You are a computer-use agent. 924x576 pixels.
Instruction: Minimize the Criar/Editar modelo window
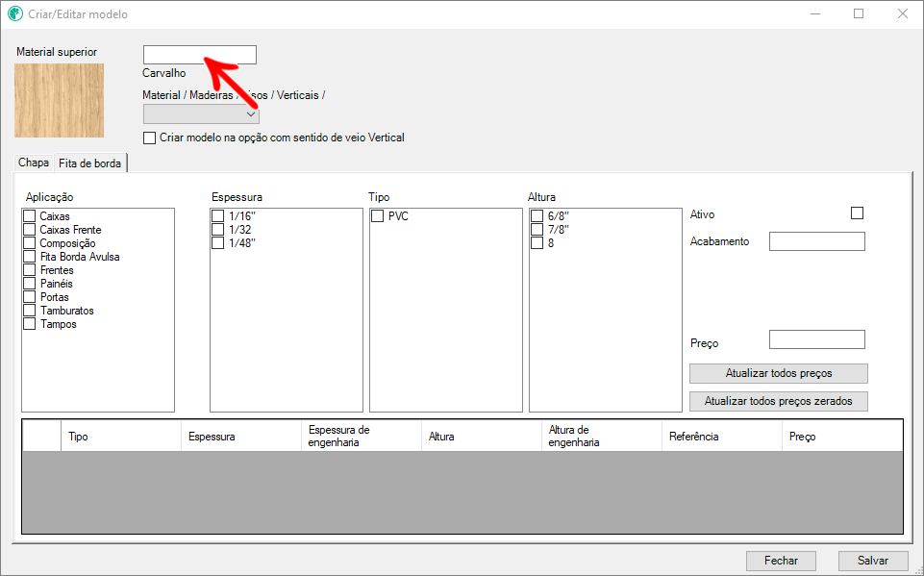(815, 13)
